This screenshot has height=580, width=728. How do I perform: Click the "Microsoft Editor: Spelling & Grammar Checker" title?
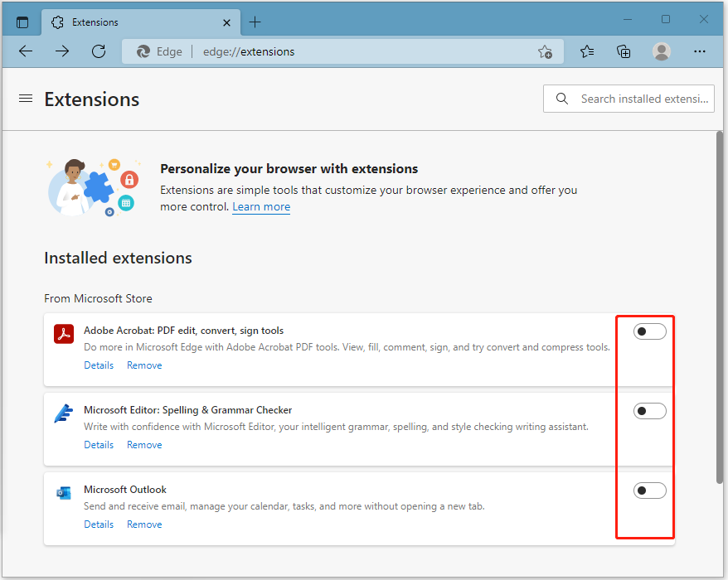click(x=187, y=410)
